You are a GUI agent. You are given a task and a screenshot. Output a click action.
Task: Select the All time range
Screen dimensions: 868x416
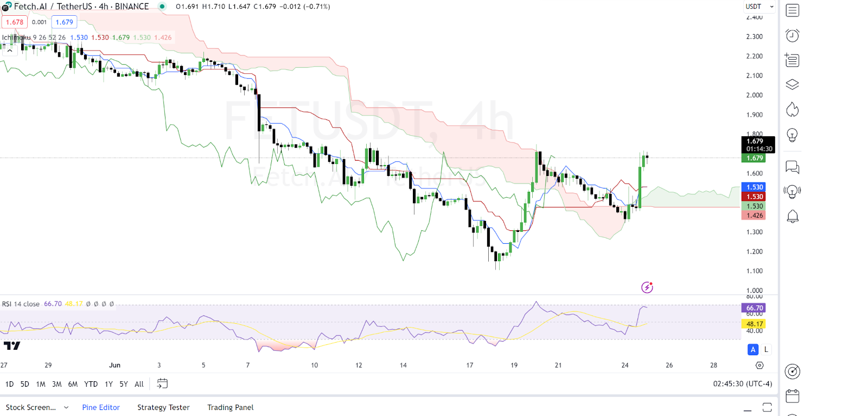click(139, 384)
